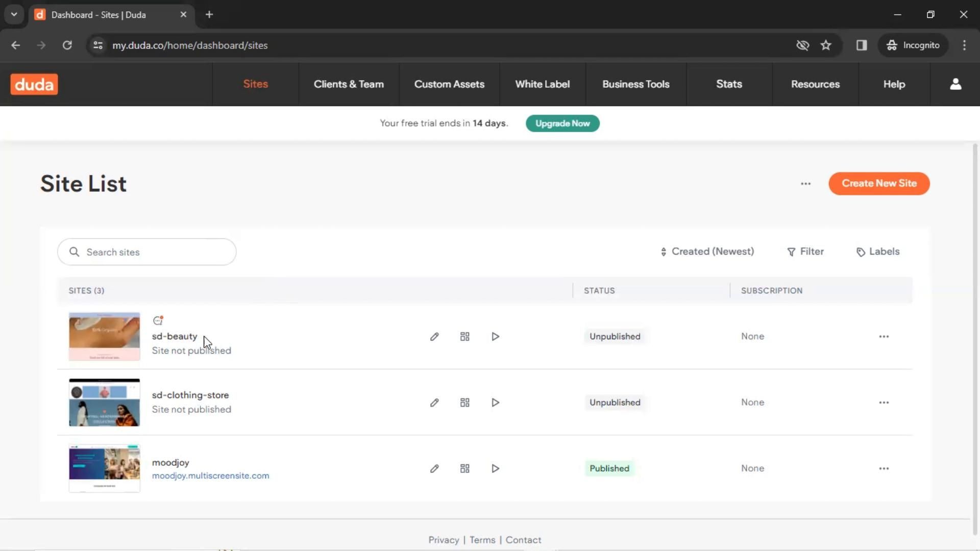
Task: Preview the sd-beauty site with play icon
Action: pyautogui.click(x=495, y=337)
